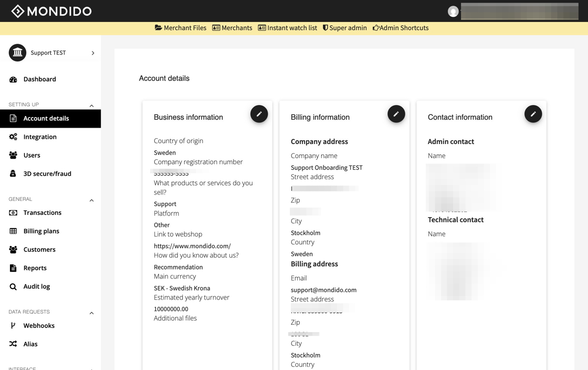Click SEK - Swedish Krona currency value

click(182, 288)
